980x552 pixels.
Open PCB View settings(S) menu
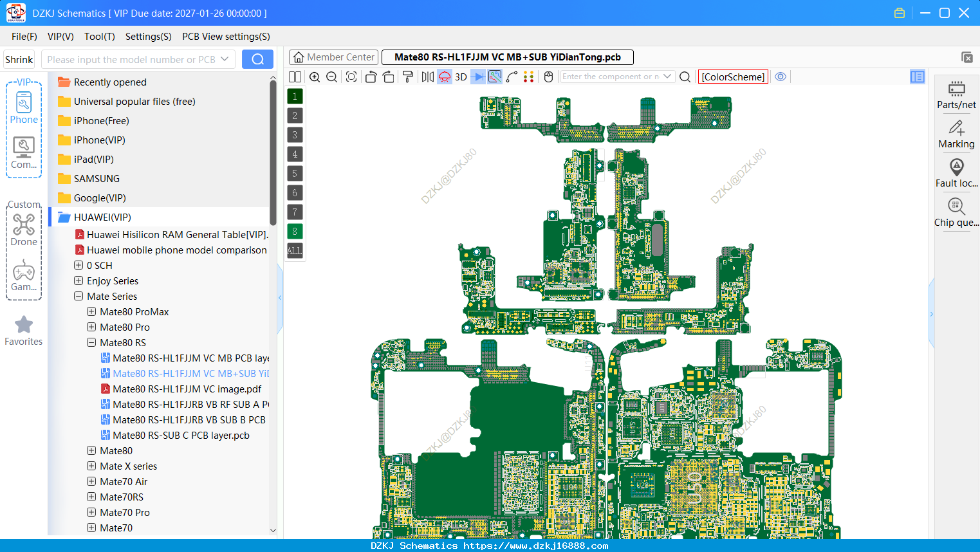(x=226, y=37)
